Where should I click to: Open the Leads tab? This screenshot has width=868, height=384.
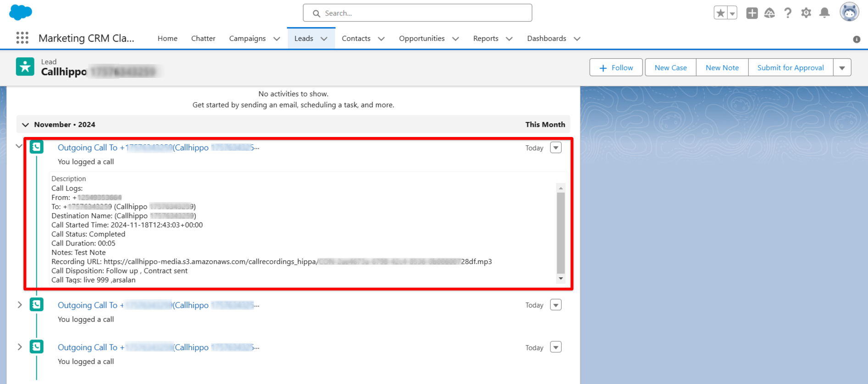(304, 38)
